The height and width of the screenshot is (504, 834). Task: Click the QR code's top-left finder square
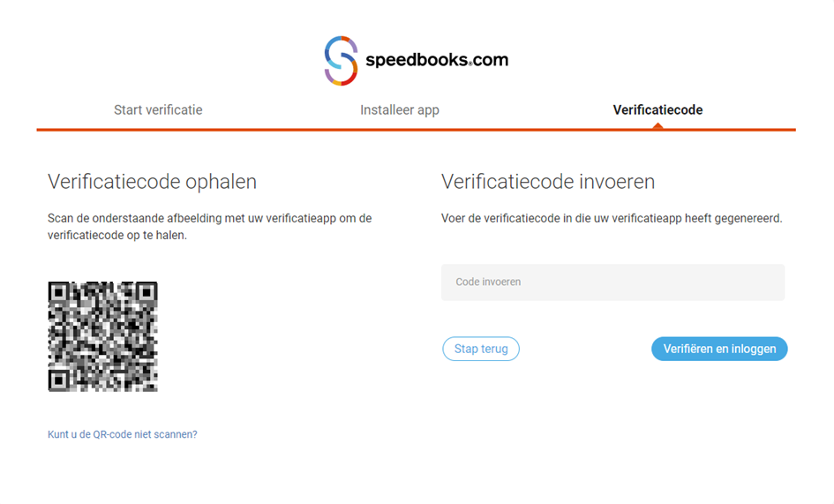[60, 294]
